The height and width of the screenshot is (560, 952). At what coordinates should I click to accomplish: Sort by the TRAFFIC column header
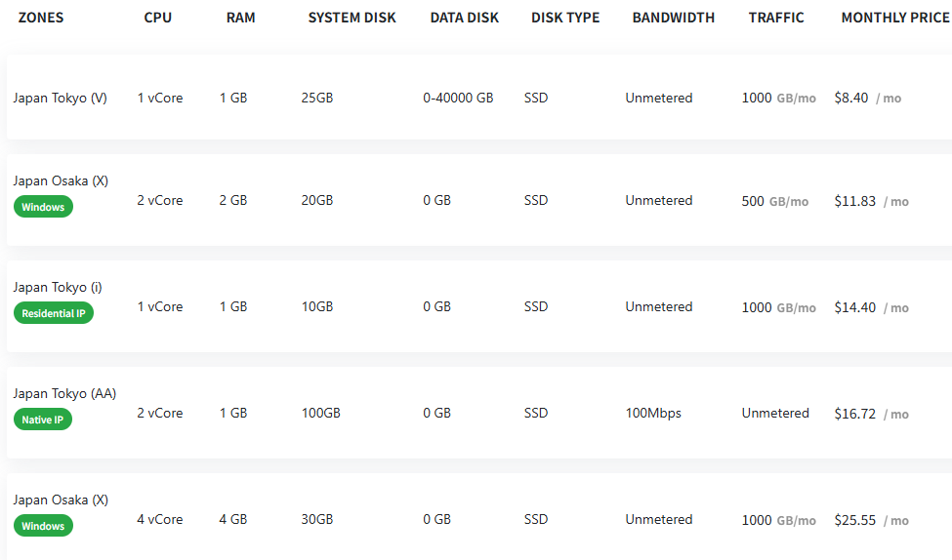(776, 18)
